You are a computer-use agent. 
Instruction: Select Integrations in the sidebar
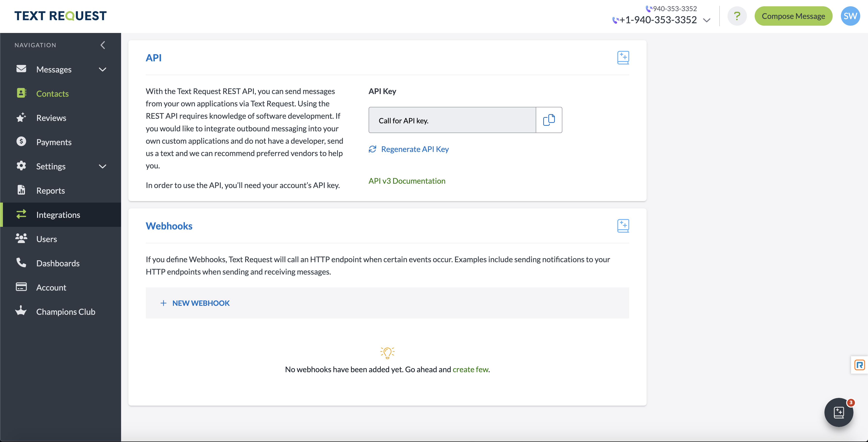coord(58,215)
